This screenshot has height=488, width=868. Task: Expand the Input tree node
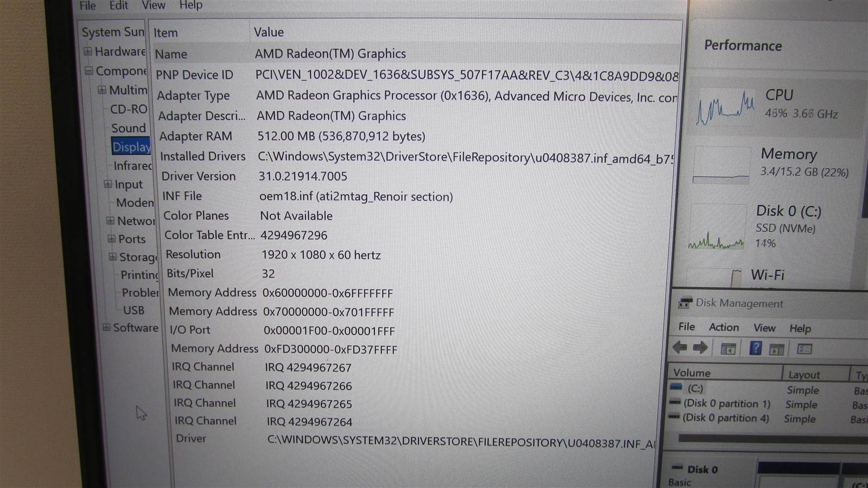coord(108,184)
